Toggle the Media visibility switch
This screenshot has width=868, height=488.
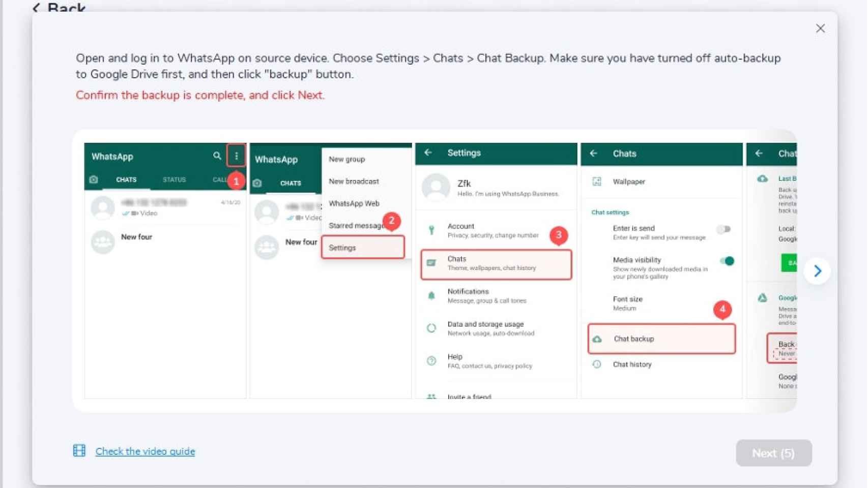727,261
